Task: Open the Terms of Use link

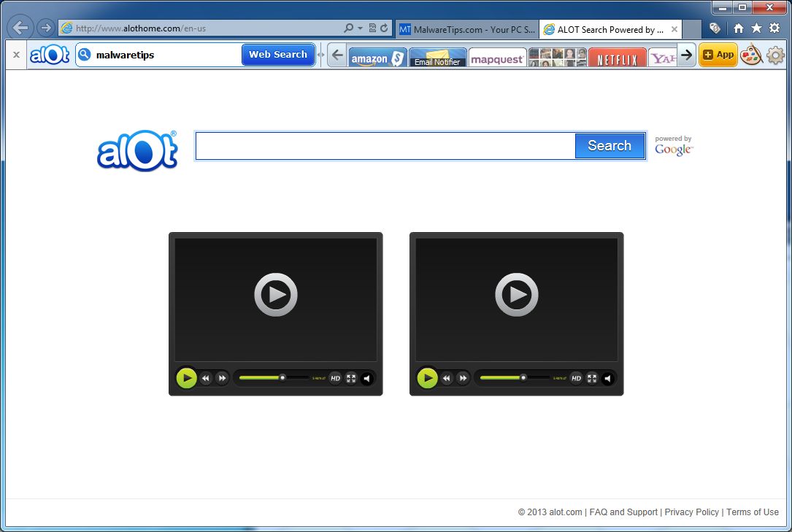Action: pyautogui.click(x=753, y=512)
